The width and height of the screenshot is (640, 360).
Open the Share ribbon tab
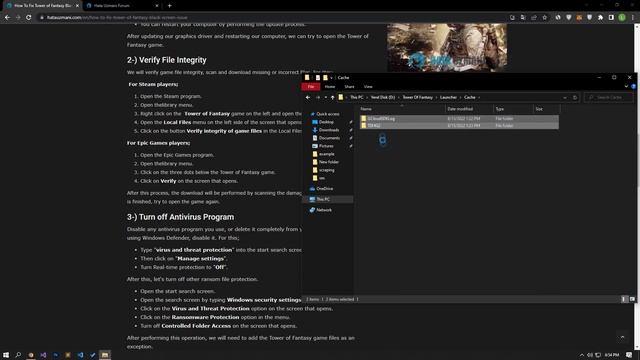coord(349,87)
